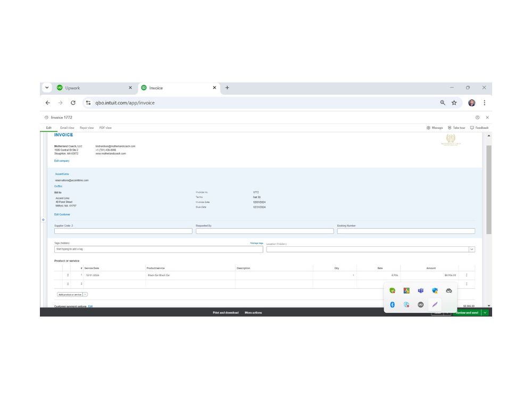The width and height of the screenshot is (532, 399).
Task: Click the purple pen tray icon
Action: pyautogui.click(x=435, y=305)
